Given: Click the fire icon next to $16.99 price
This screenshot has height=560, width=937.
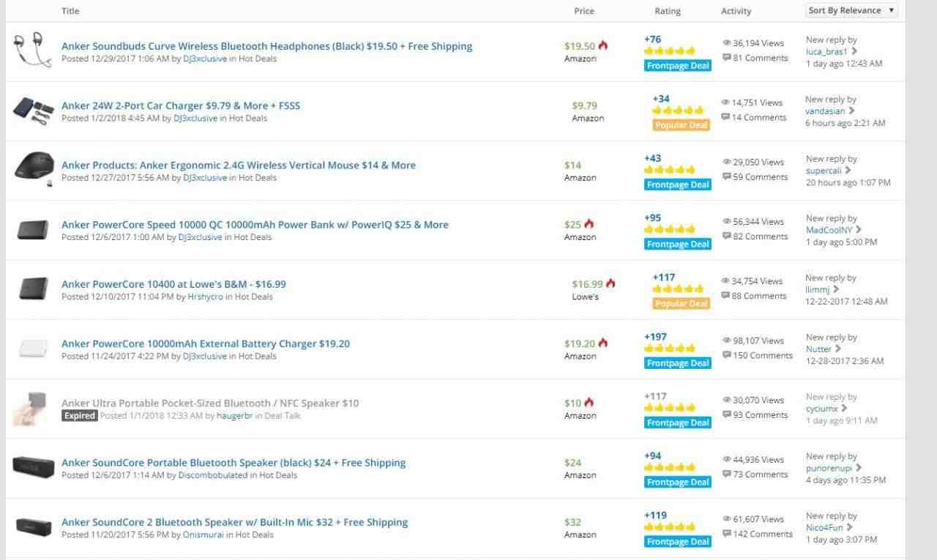Looking at the screenshot, I should [x=611, y=283].
